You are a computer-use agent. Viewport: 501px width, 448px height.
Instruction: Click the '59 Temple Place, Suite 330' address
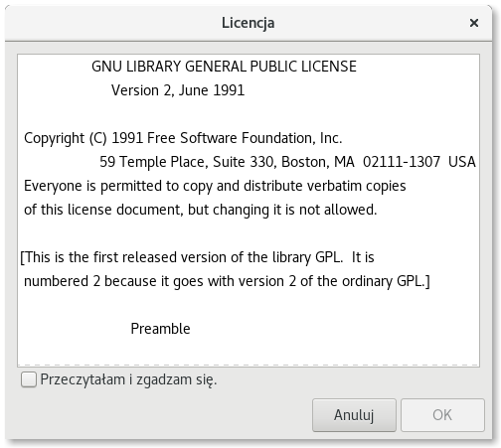[x=187, y=162]
